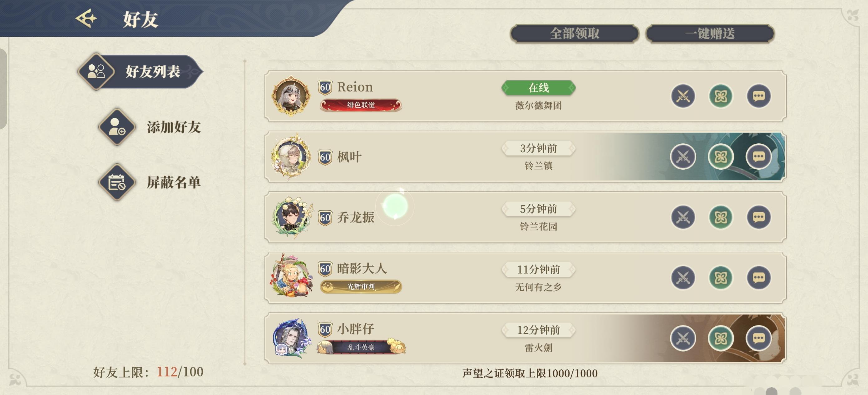Screen dimensions: 868x395
Task: Tap the crossed swords icon for Reion
Action: (683, 96)
